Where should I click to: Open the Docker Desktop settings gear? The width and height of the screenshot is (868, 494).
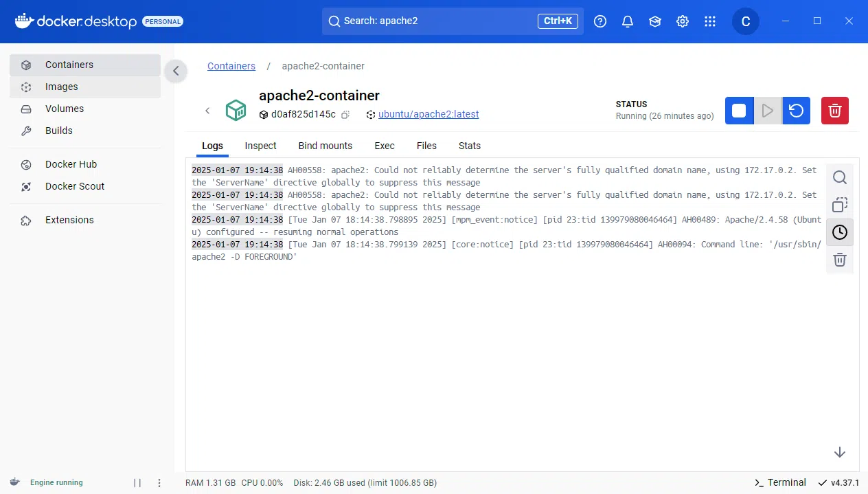point(682,21)
